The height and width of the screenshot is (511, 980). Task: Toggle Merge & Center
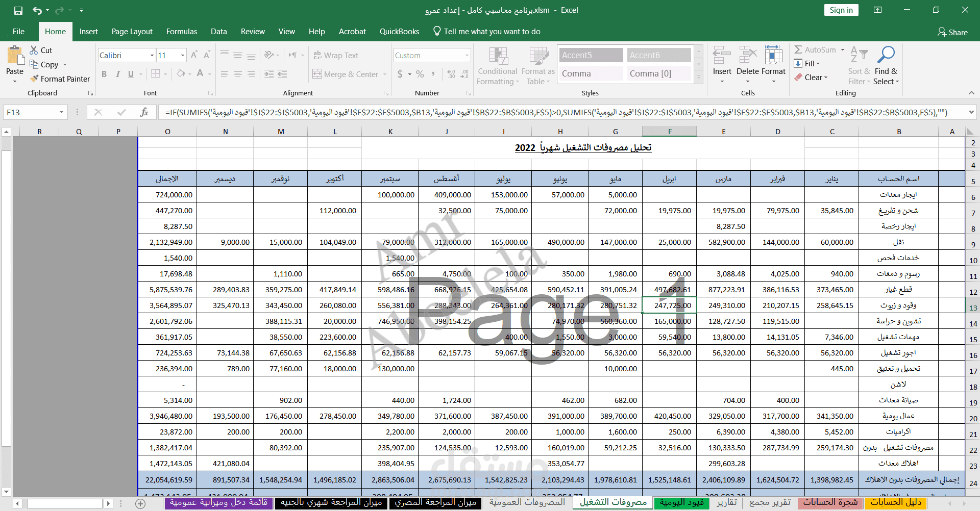(346, 74)
